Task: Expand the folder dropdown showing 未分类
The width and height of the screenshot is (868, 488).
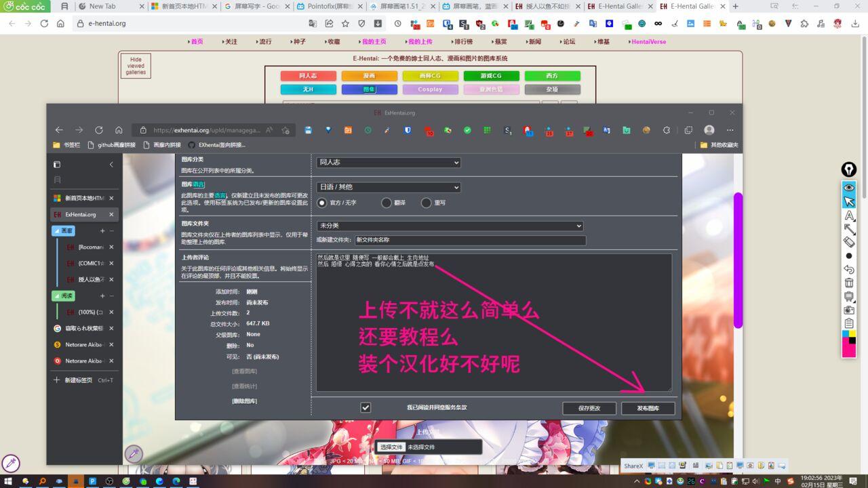Action: (x=450, y=226)
